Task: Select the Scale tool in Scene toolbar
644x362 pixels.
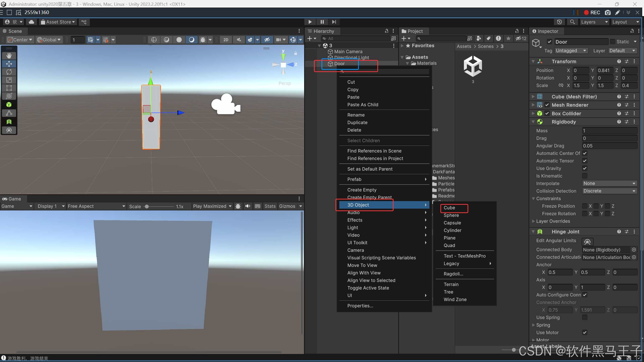Action: [9, 80]
